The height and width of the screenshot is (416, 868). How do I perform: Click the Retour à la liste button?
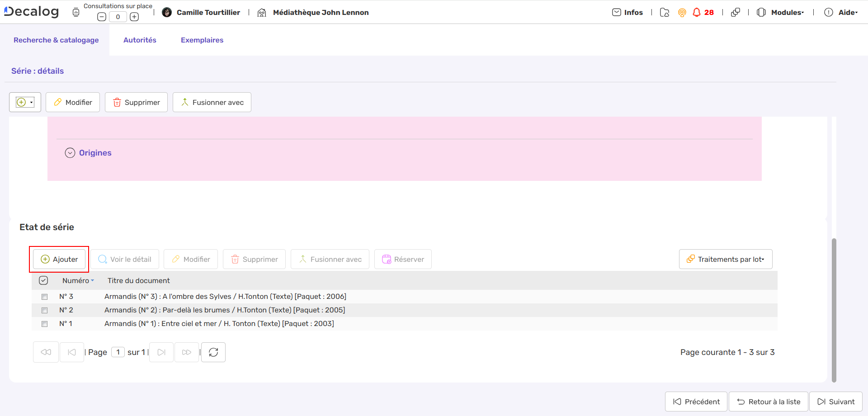coord(769,402)
